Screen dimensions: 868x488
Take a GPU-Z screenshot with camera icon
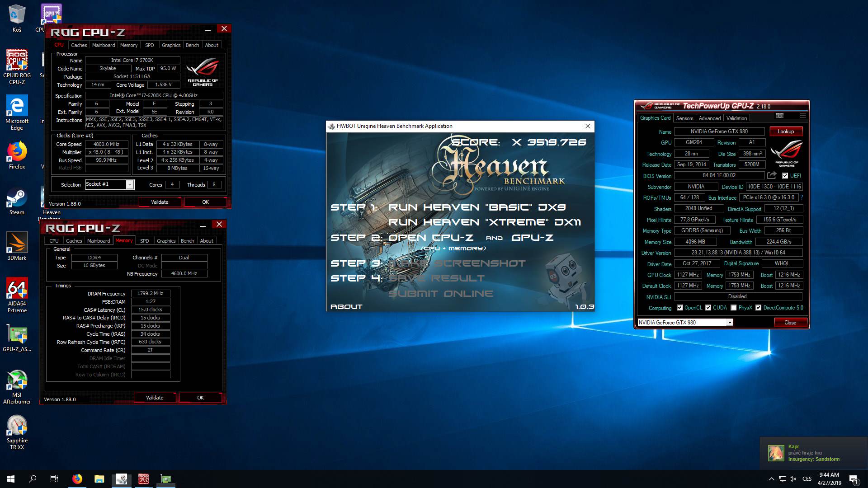780,116
